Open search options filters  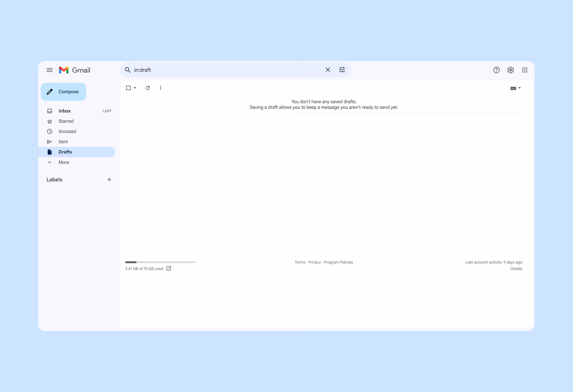pos(342,70)
